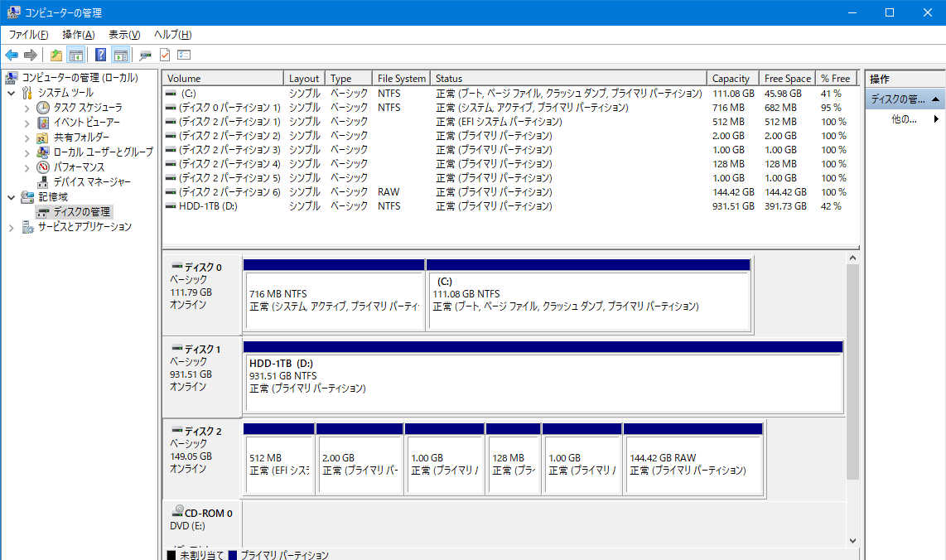Collapse the ディスクの管理 action pane header arrow
Screen dimensions: 946x560
tap(935, 99)
